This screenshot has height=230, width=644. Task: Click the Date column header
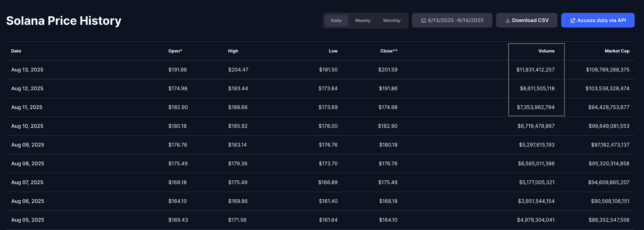16,51
